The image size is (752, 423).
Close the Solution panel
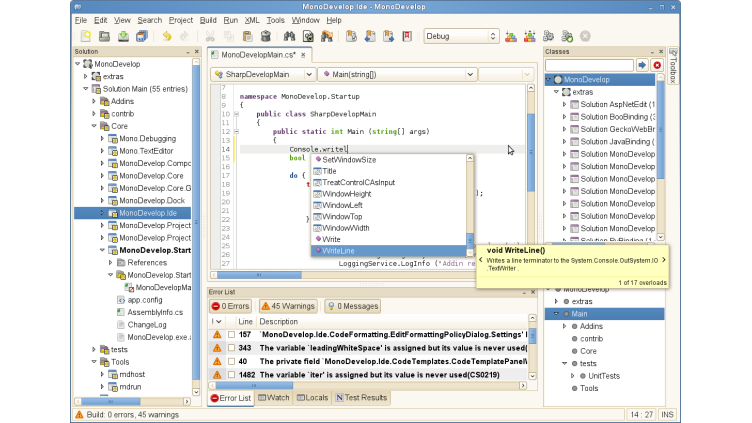(x=197, y=51)
